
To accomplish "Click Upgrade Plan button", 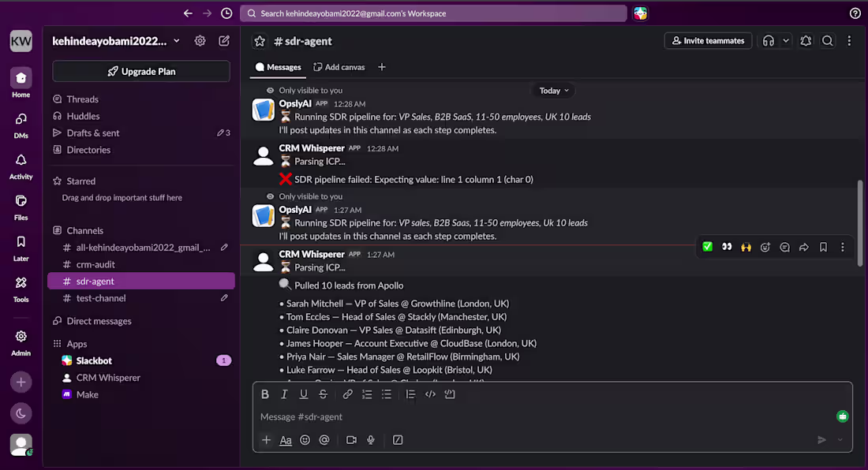I will [x=141, y=71].
